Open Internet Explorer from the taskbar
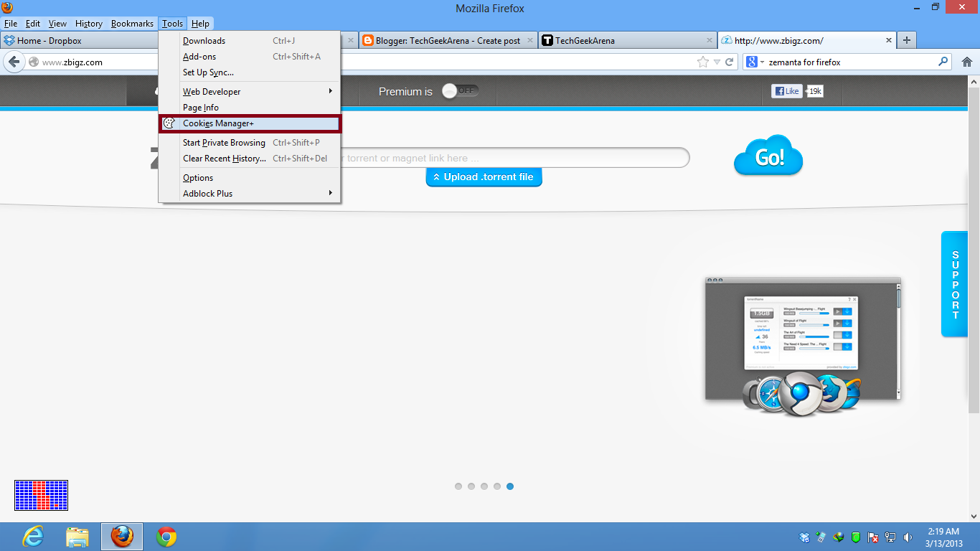This screenshot has height=551, width=980. pyautogui.click(x=33, y=536)
